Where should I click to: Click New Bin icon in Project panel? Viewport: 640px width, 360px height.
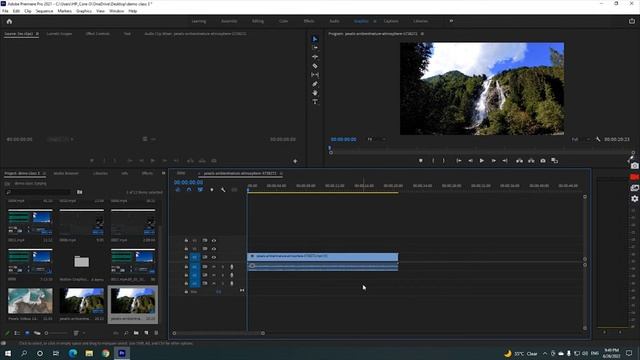(x=136, y=333)
